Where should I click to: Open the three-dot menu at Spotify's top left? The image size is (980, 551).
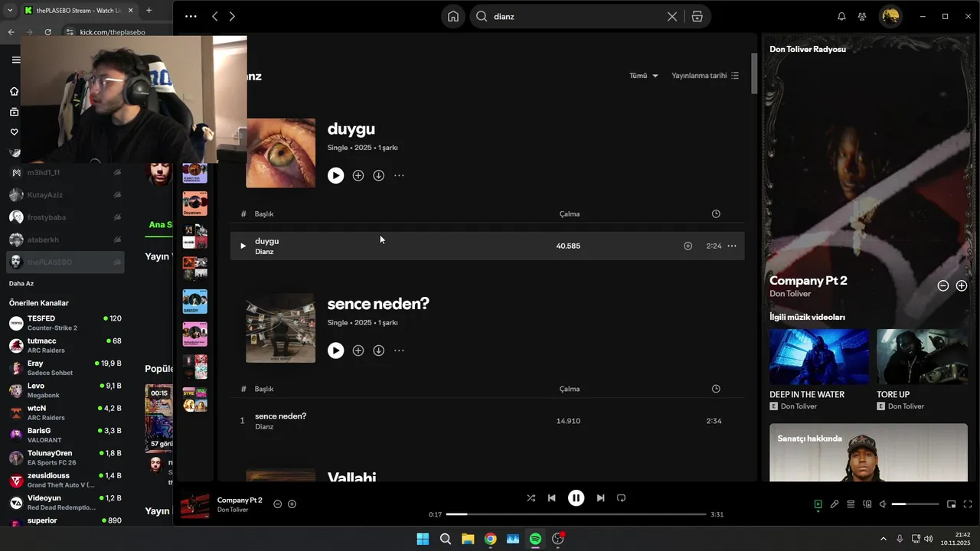[x=191, y=16]
